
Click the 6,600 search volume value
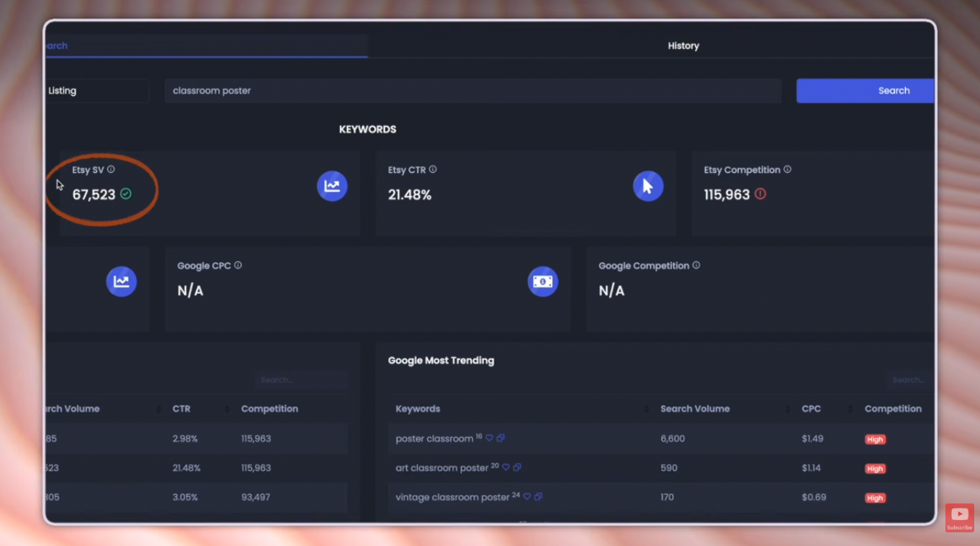pyautogui.click(x=673, y=439)
